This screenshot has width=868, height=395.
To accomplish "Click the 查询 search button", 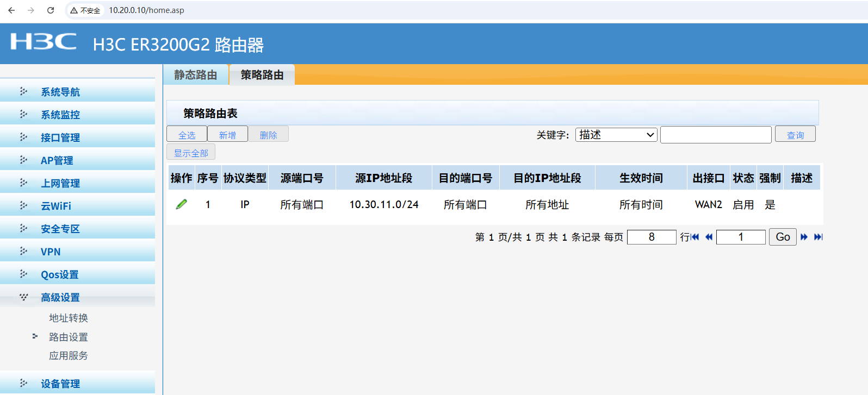I will (795, 135).
